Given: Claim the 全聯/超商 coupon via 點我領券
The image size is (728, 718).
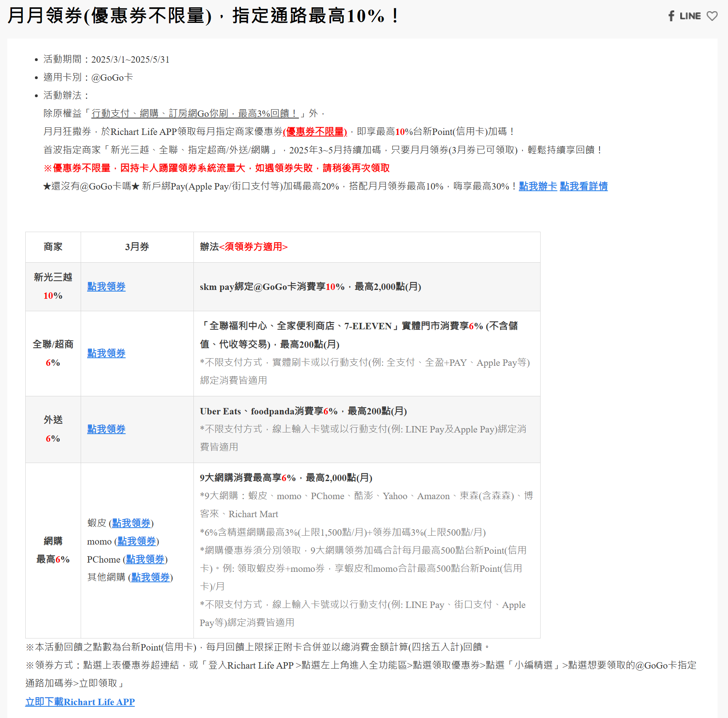Looking at the screenshot, I should point(106,353).
